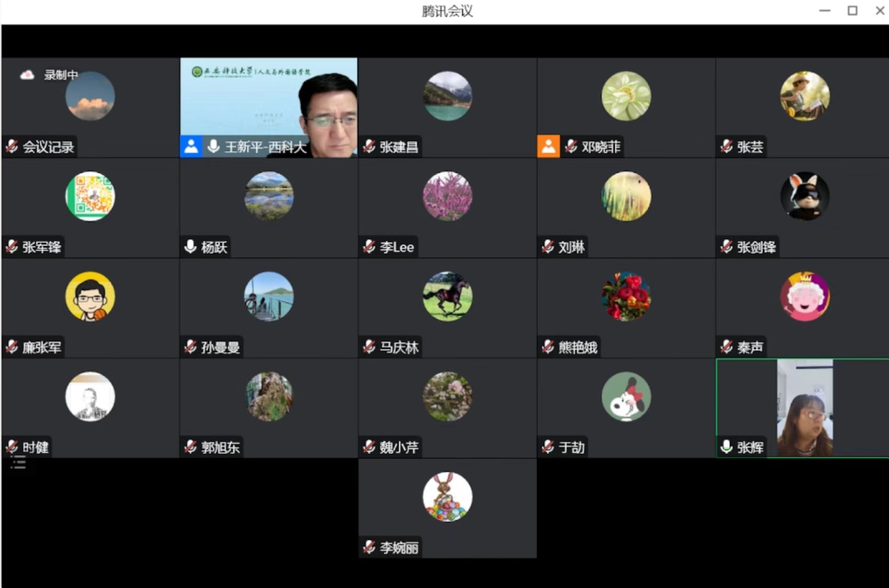The image size is (889, 588).
Task: Click the blue host icon beside 王新平-西科大
Action: (x=190, y=146)
